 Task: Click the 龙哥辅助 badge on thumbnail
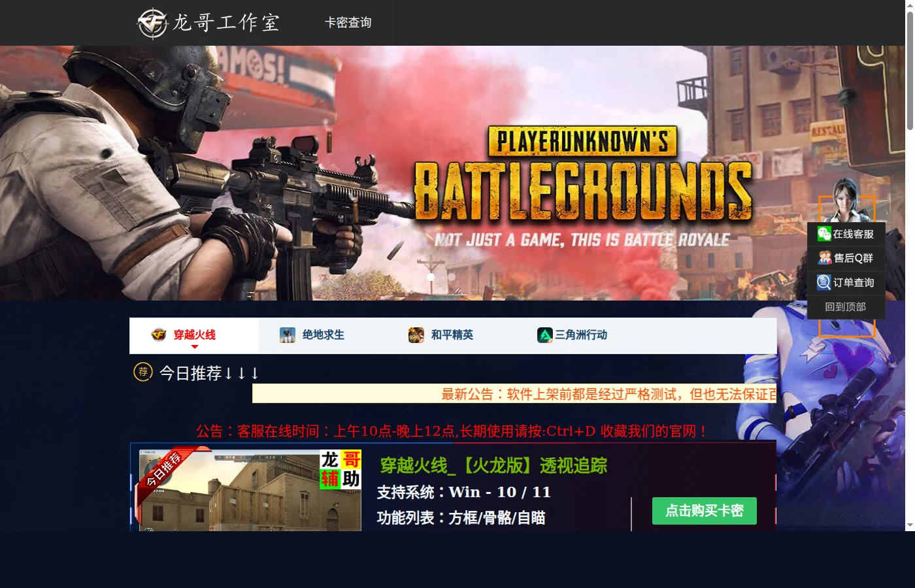pos(341,470)
